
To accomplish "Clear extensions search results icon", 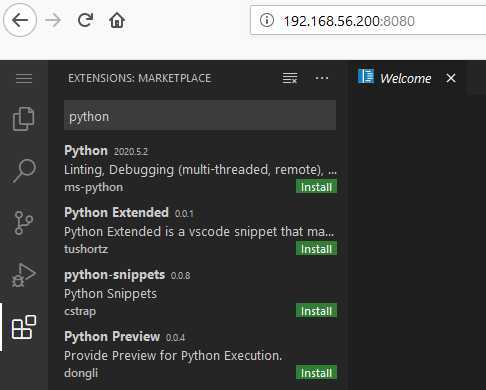I will (x=290, y=78).
